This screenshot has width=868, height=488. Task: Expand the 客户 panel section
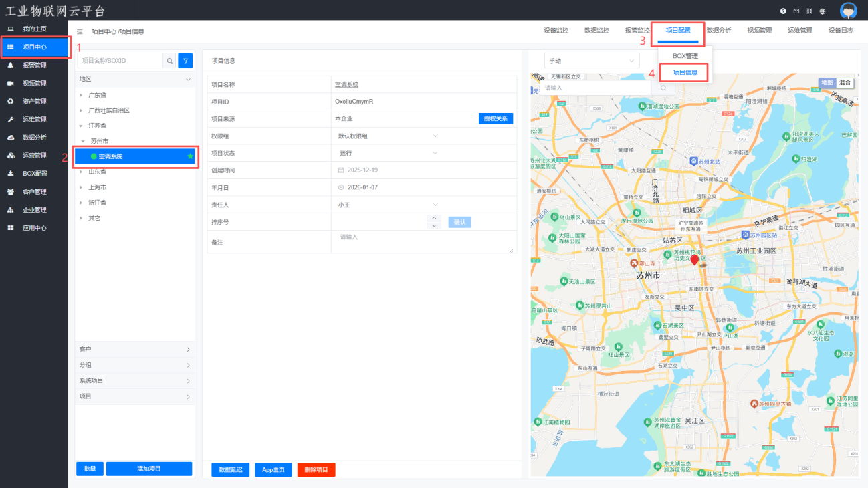point(134,349)
